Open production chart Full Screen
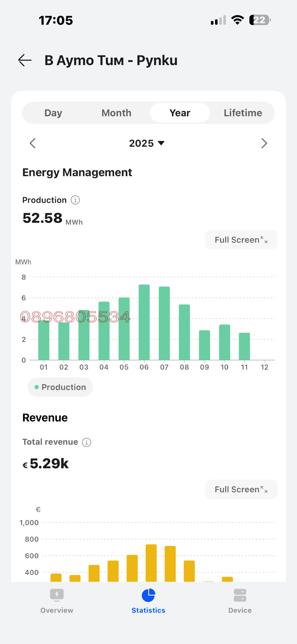This screenshot has height=644, width=297. point(241,240)
